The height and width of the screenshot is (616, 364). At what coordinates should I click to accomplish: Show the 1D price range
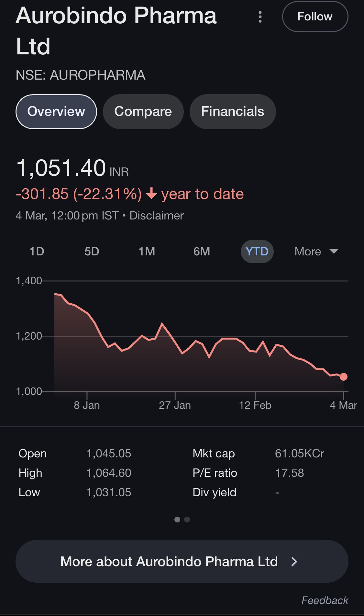[x=37, y=252]
